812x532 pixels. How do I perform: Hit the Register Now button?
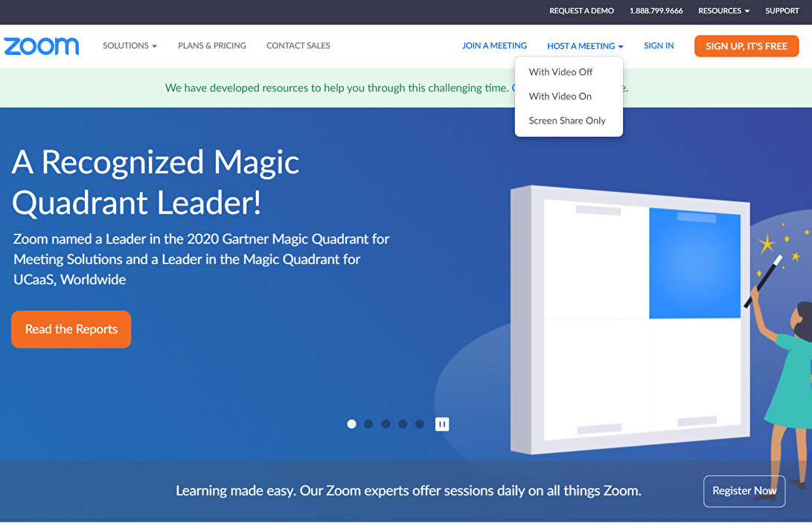(x=744, y=491)
